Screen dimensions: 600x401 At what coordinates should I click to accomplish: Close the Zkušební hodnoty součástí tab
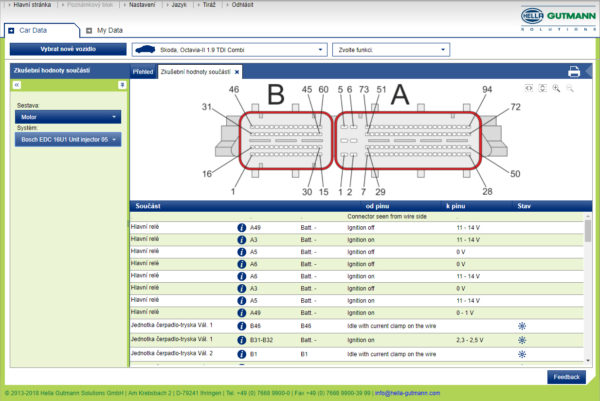[237, 72]
